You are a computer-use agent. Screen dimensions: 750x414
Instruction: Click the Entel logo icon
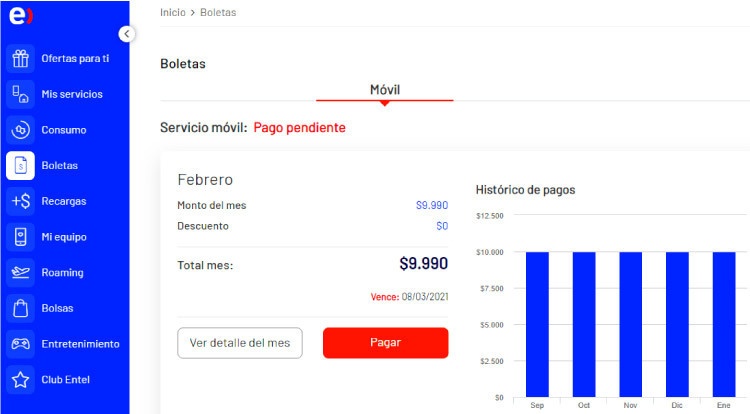pos(20,17)
